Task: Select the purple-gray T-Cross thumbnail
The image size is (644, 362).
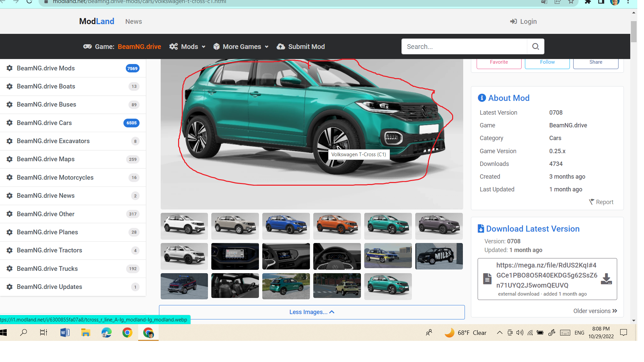Action: click(x=439, y=226)
